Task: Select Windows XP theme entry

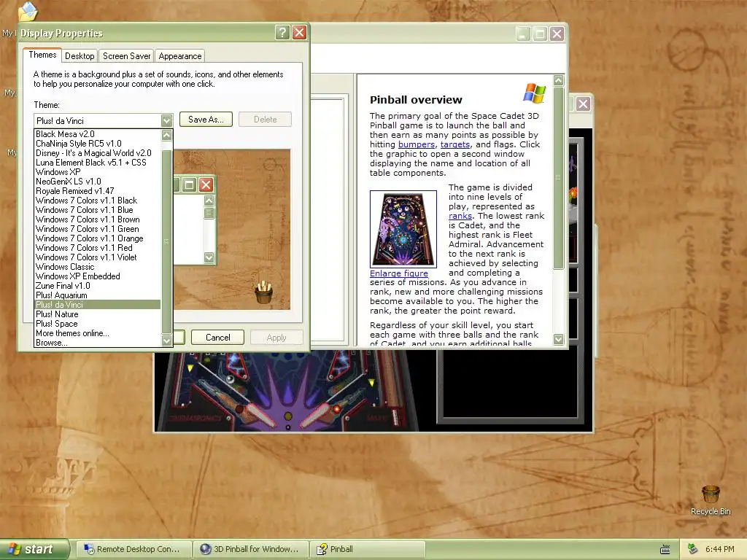Action: [x=98, y=172]
